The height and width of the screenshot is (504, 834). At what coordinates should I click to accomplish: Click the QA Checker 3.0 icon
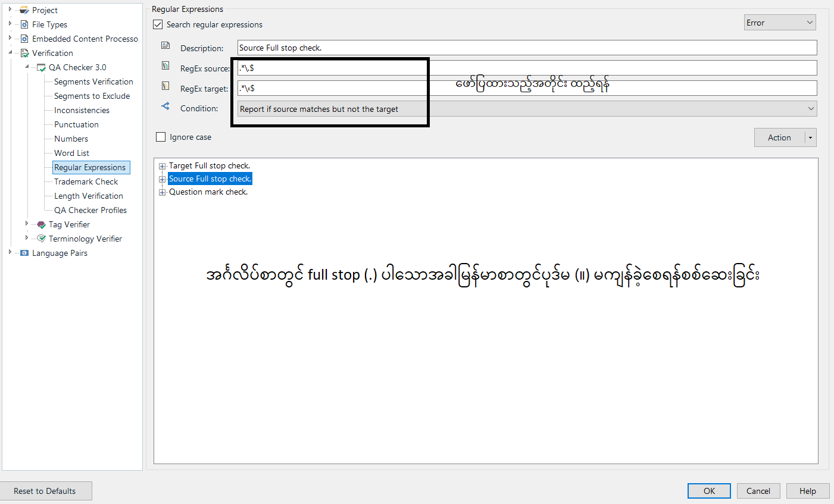[41, 67]
